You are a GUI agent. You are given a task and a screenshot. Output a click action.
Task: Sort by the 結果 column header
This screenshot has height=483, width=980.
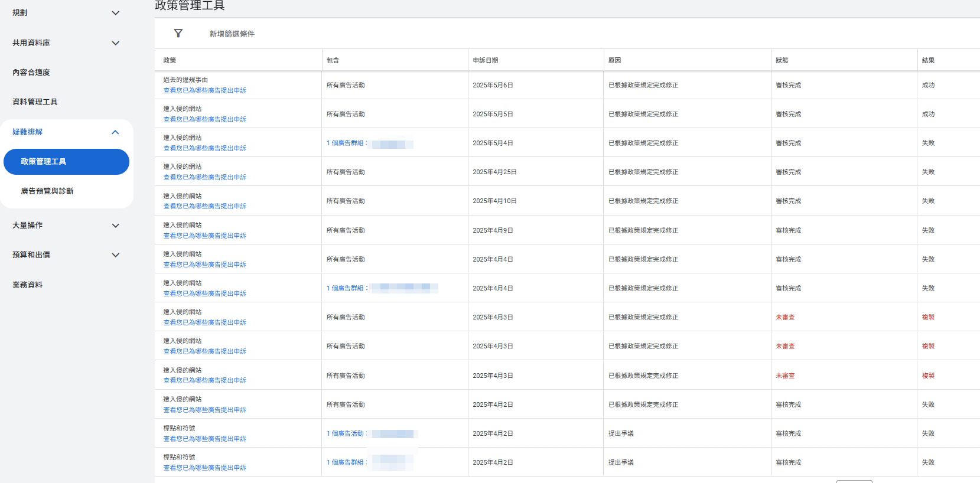[928, 60]
